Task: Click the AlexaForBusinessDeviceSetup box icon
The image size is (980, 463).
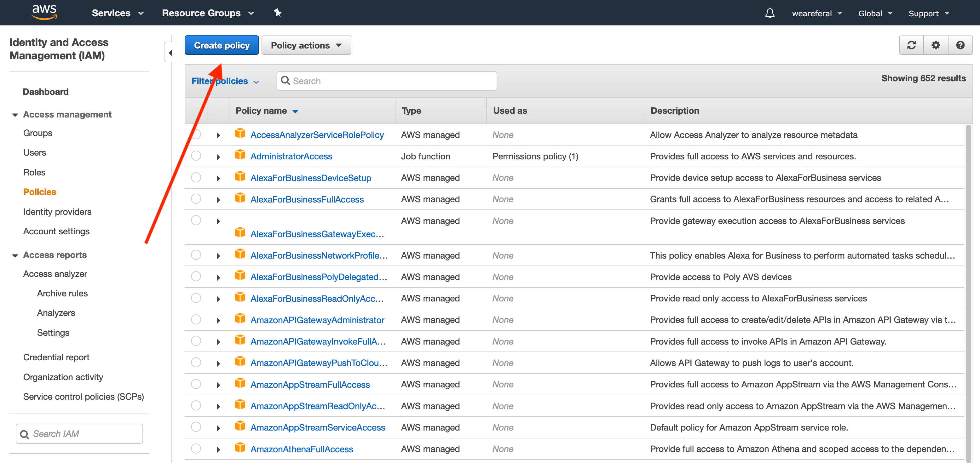Action: coord(240,176)
